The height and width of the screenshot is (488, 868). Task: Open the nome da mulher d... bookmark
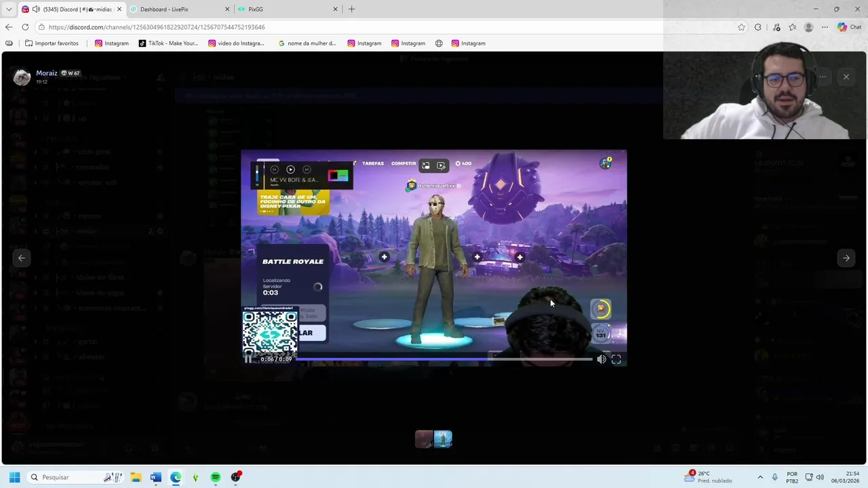[x=307, y=43]
